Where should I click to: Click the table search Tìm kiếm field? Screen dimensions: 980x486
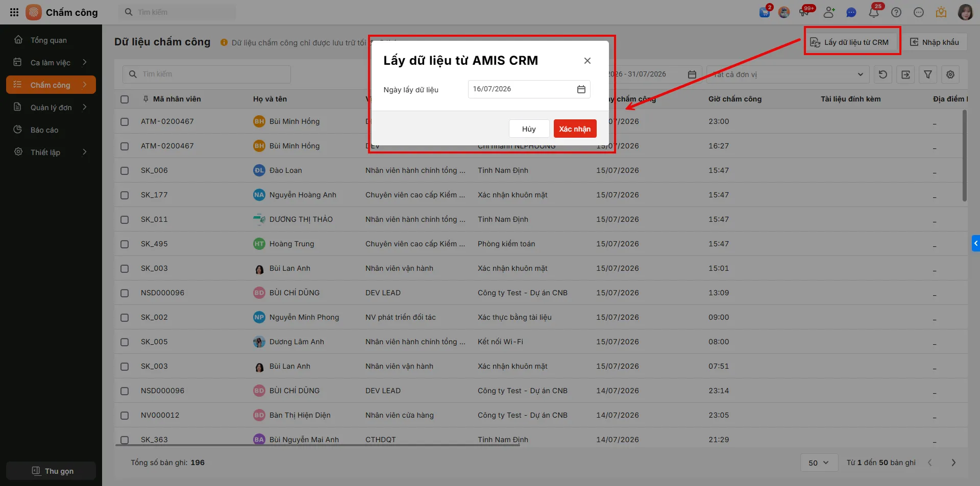click(207, 74)
